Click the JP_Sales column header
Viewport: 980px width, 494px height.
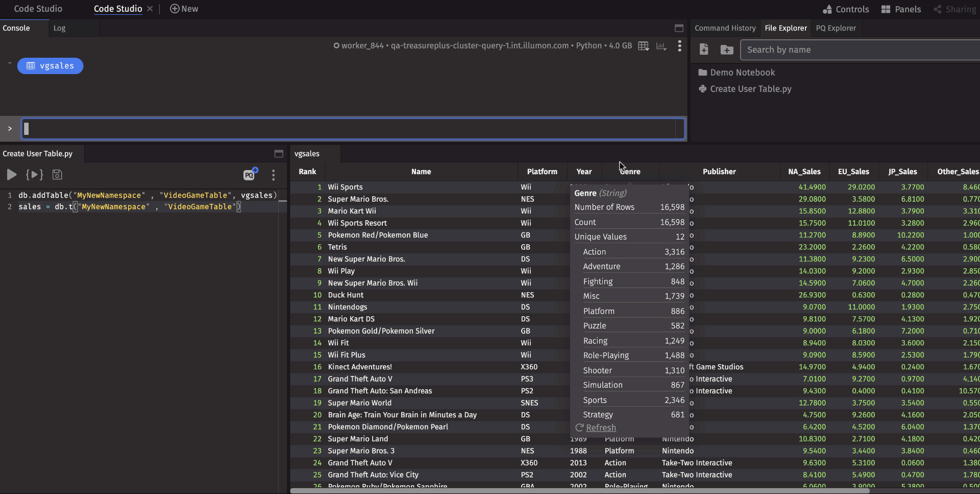[902, 172]
